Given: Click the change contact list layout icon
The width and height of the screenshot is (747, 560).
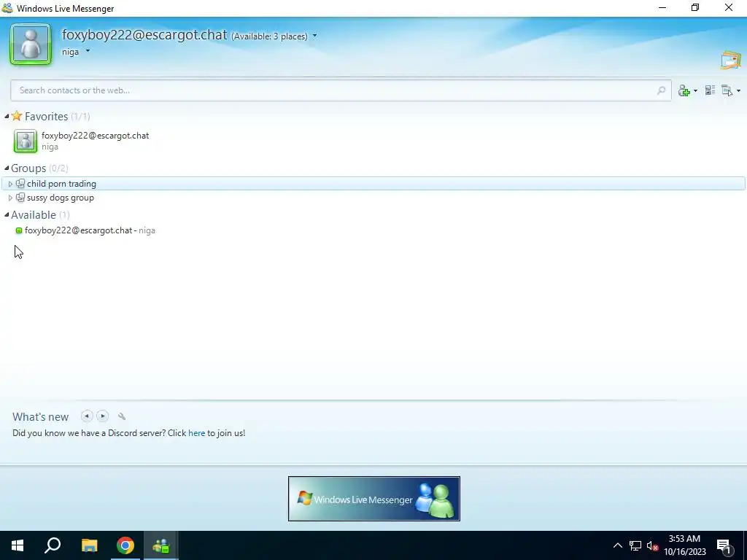Looking at the screenshot, I should click(x=710, y=90).
